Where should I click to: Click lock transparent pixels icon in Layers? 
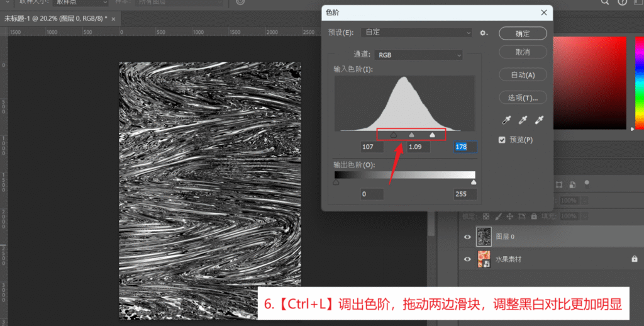[x=486, y=216]
